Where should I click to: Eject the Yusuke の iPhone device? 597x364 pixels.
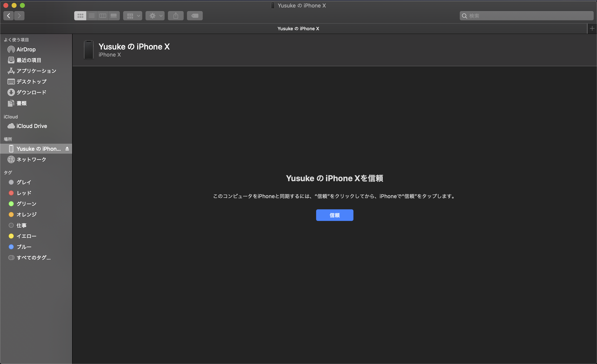pos(67,149)
